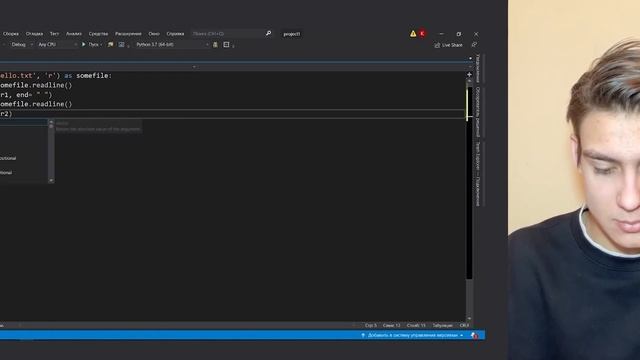The image size is (640, 360).
Task: Click the square layout icon in toolbar
Action: (x=226, y=44)
